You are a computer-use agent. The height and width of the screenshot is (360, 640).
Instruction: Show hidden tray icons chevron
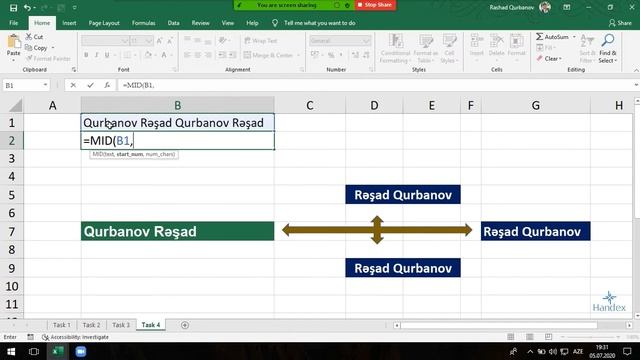(530, 351)
